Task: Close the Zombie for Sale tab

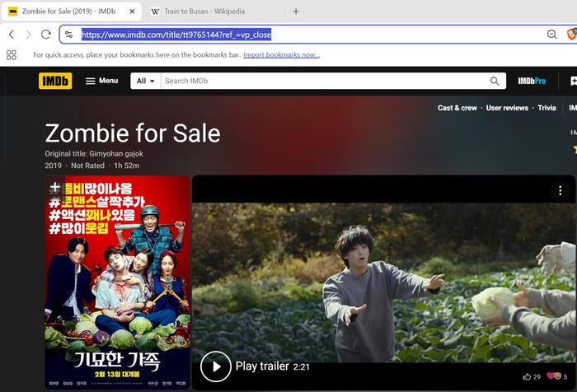Action: [x=132, y=12]
